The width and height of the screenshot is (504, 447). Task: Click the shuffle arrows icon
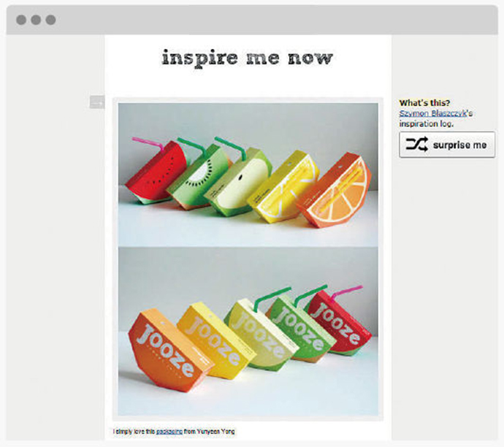[x=416, y=144]
